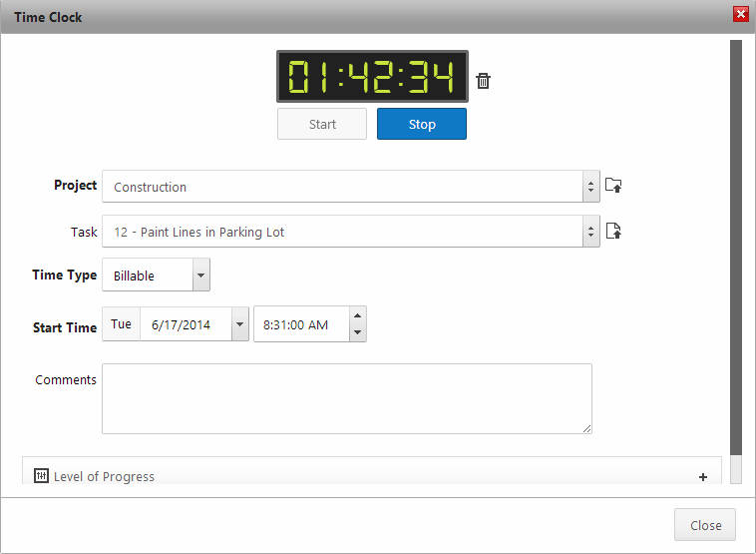Click the Close button at the bottom
The height and width of the screenshot is (554, 756).
705,525
